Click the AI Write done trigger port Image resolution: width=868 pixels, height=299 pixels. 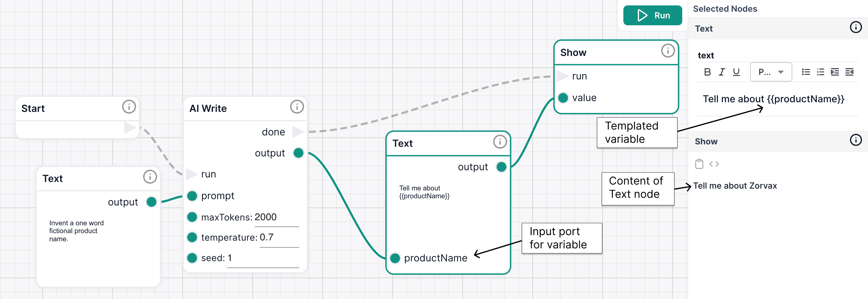298,132
